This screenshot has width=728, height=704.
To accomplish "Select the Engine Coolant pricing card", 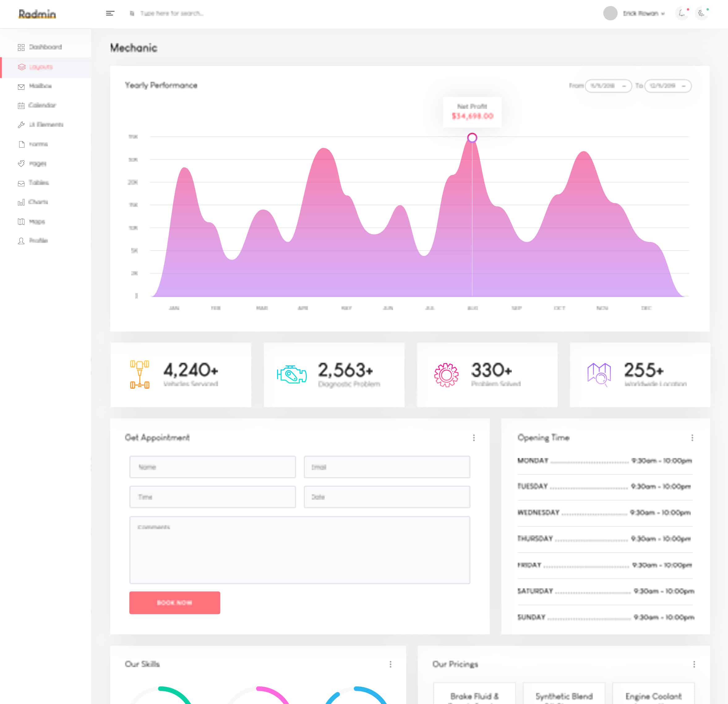I will (653, 693).
